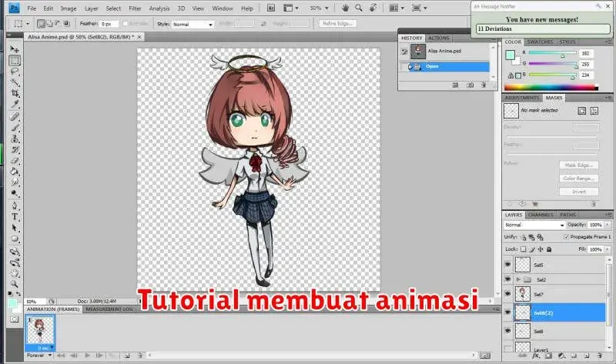Open the Filter menu
616x364 pixels.
tap(135, 8)
